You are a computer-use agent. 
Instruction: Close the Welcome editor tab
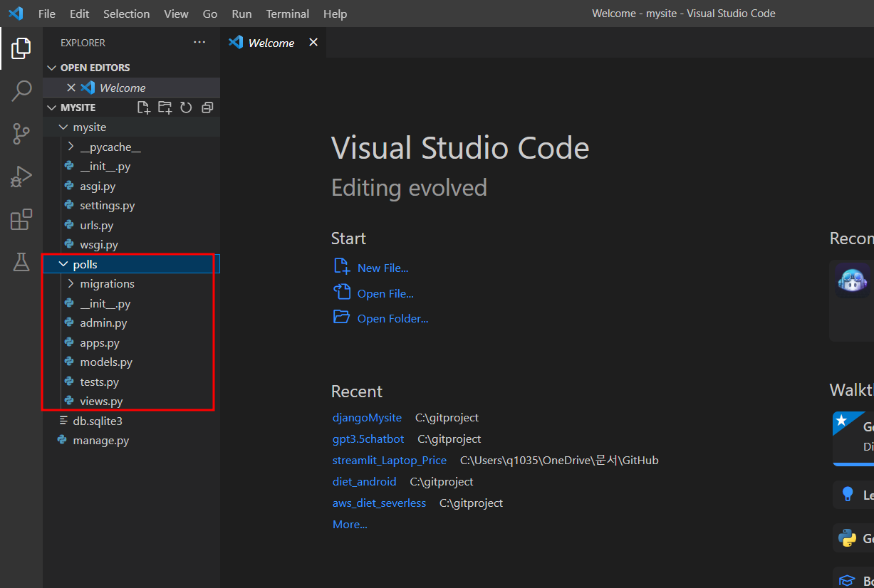pyautogui.click(x=313, y=43)
